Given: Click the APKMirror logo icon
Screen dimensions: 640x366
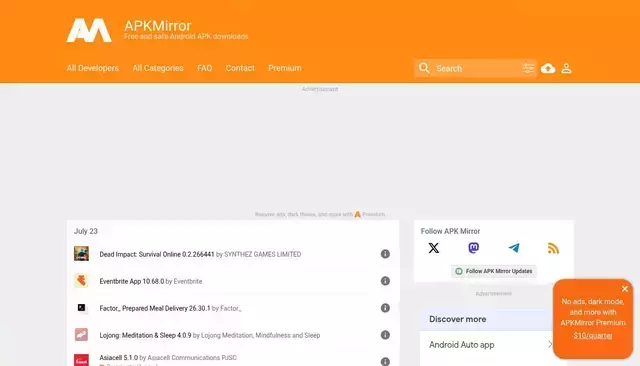Looking at the screenshot, I should [89, 30].
